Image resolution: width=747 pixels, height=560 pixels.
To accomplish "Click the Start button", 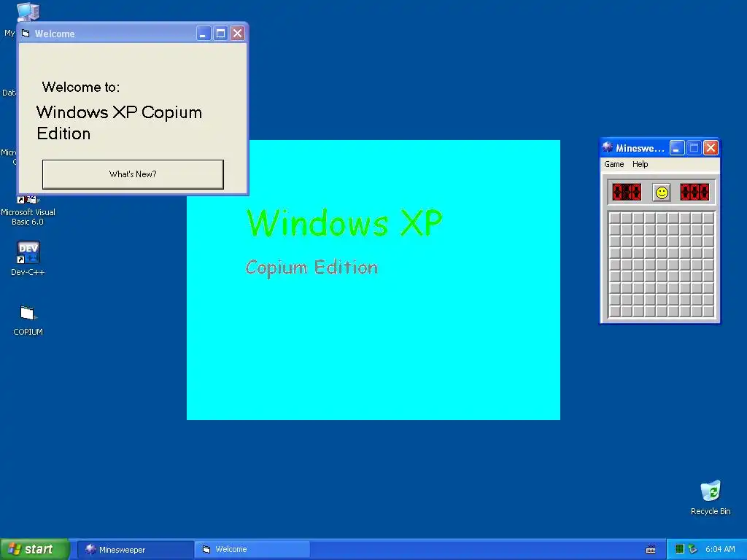I will (34, 549).
